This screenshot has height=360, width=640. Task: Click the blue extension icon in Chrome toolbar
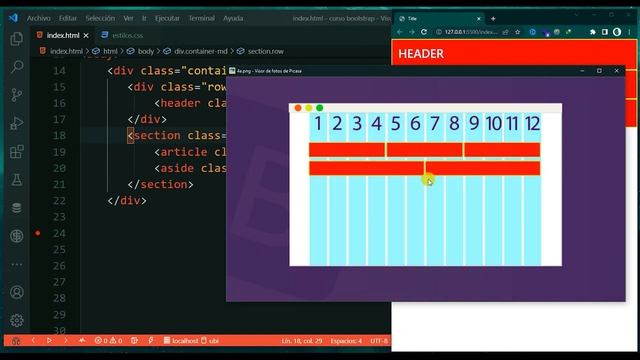coord(533,32)
